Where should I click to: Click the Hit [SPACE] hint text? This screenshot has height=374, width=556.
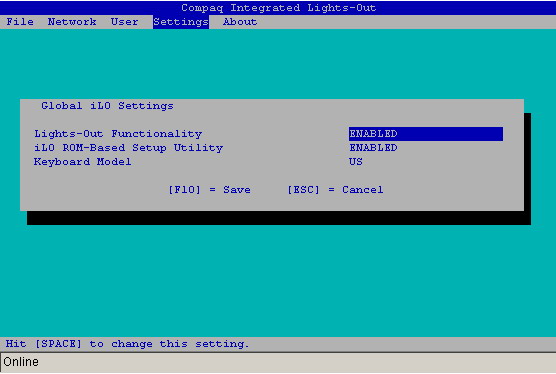click(128, 344)
